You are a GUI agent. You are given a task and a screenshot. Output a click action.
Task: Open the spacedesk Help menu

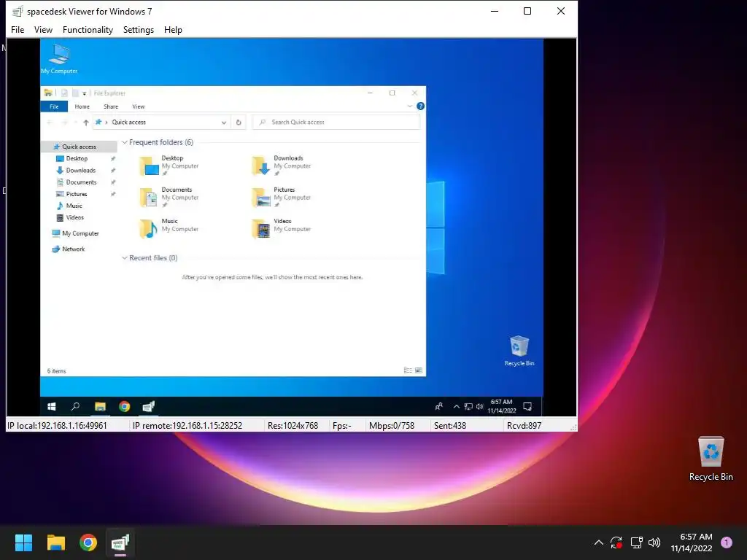(x=173, y=29)
